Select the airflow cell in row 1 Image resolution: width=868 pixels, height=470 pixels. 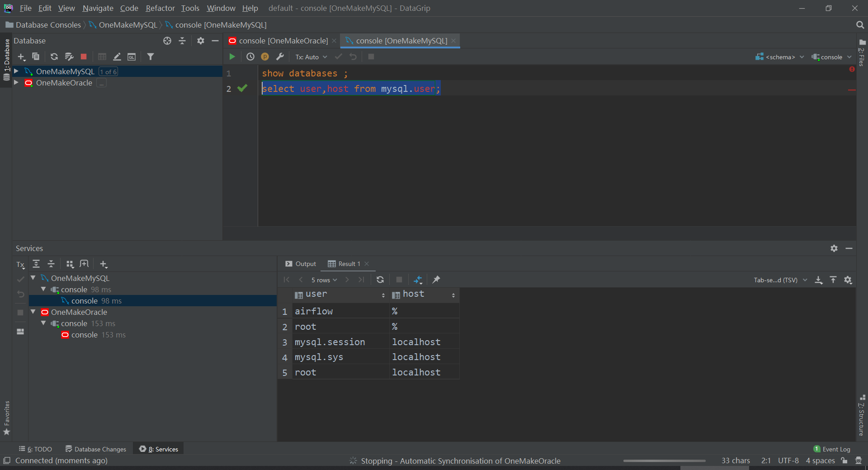point(340,311)
